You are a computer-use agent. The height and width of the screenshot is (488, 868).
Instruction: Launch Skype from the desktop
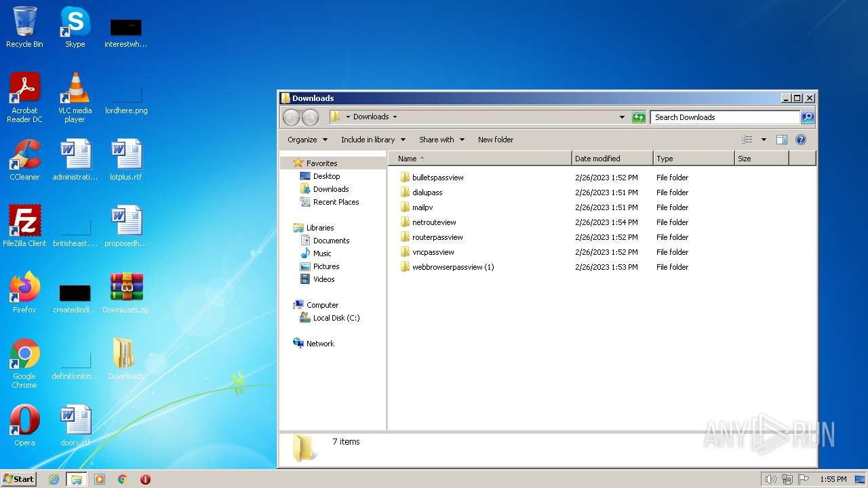pos(75,27)
